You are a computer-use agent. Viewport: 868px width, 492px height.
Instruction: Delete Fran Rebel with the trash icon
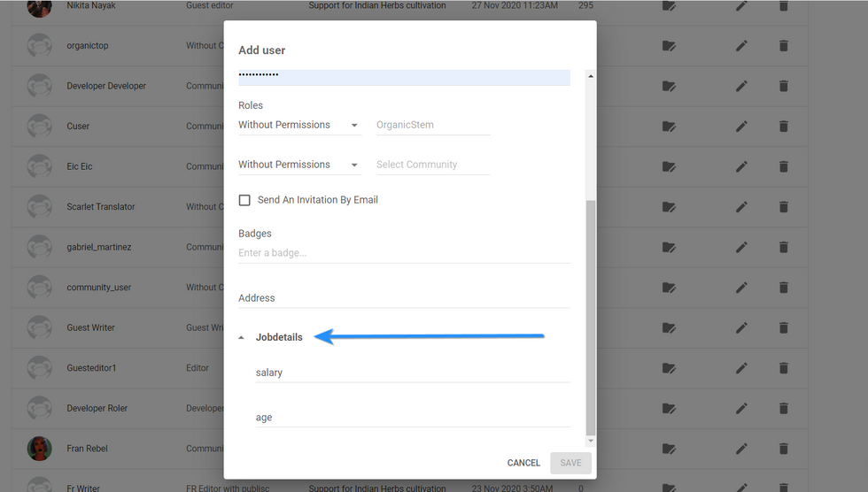point(783,450)
